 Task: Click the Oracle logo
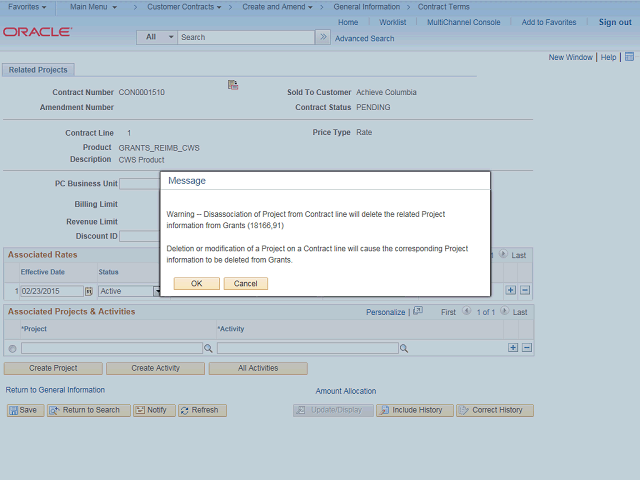[38, 32]
